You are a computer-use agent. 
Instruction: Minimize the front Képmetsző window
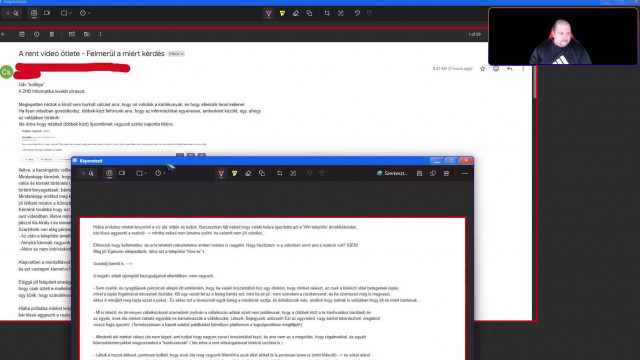point(436,161)
